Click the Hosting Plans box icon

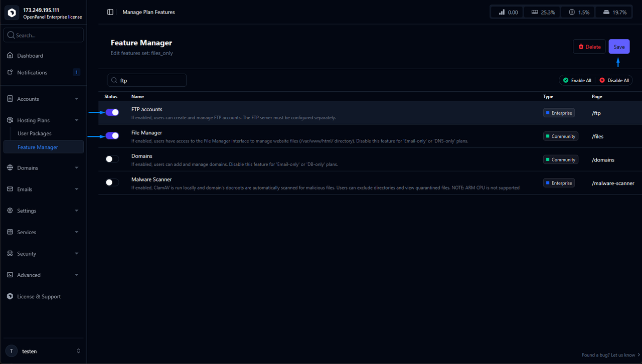point(10,120)
